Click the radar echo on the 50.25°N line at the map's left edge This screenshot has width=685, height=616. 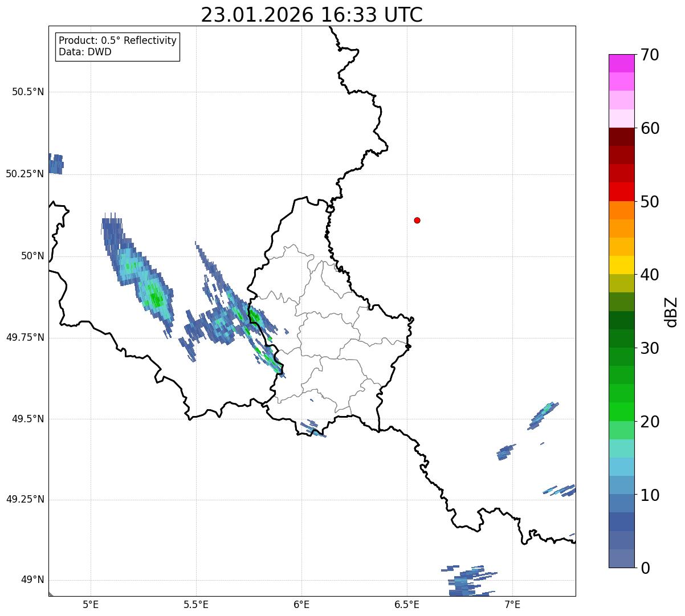tap(56, 164)
